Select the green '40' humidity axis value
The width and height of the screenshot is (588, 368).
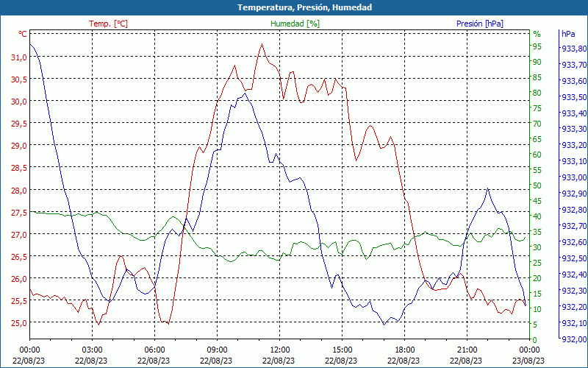click(x=537, y=216)
